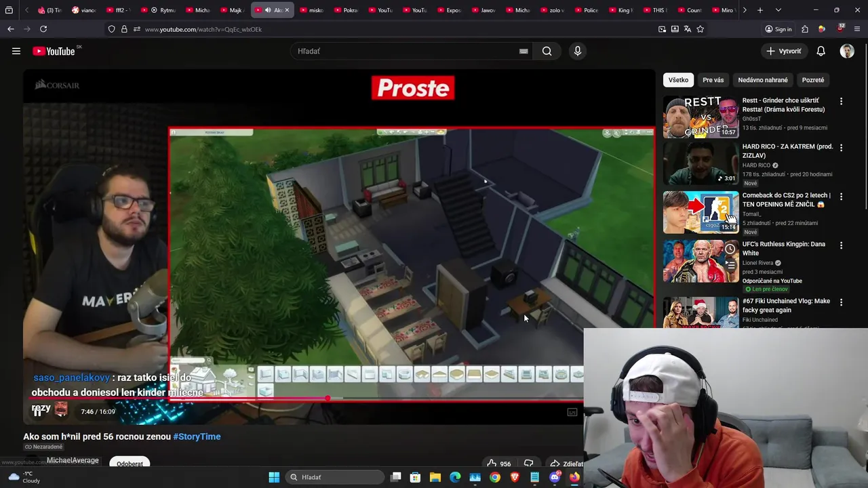Viewport: 868px width, 488px height.
Task: Dislike the video with thumbs down
Action: [x=528, y=464]
